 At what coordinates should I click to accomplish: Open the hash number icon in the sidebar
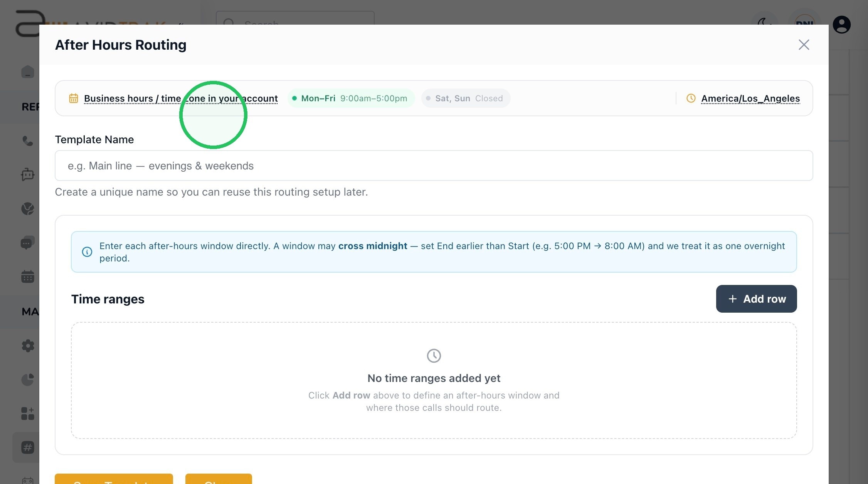28,447
